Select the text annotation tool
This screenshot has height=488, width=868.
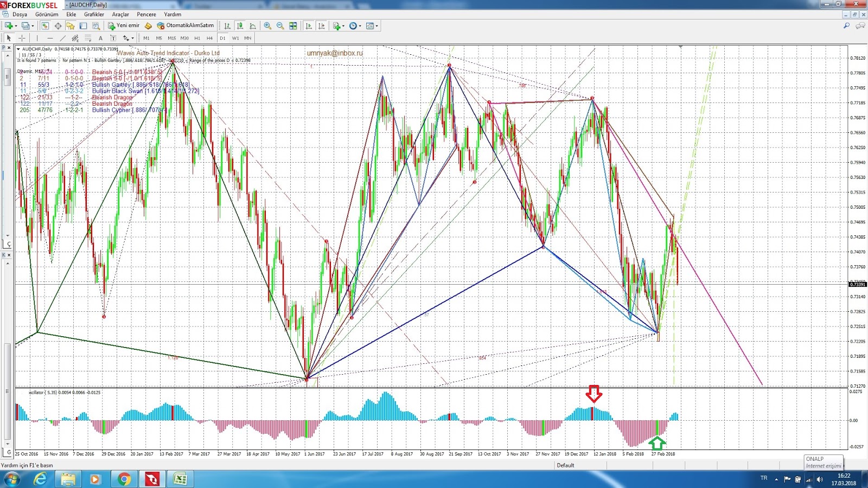point(100,38)
